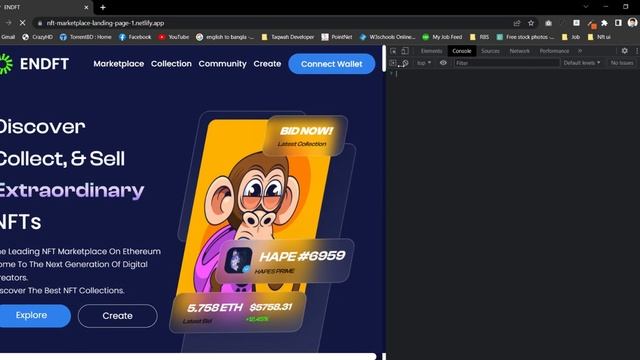Show more DevTools tabs via chevron
The height and width of the screenshot is (360, 640).
[x=580, y=51]
